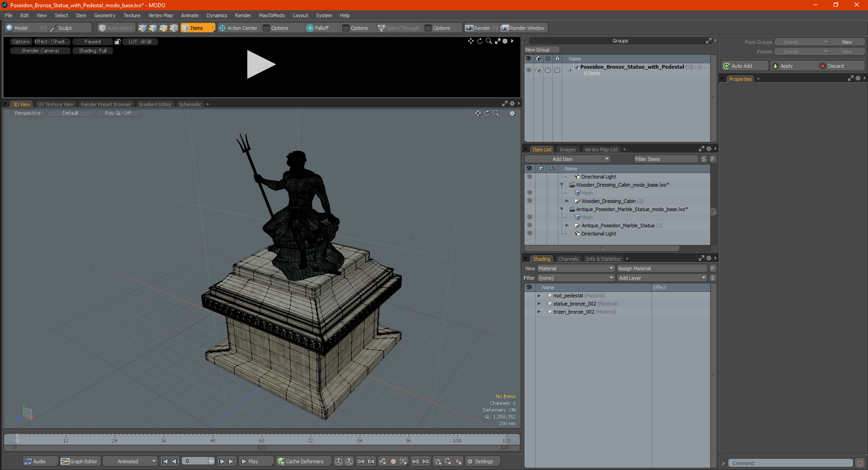
Task: Start the render preview with the big play arrow
Action: click(261, 65)
